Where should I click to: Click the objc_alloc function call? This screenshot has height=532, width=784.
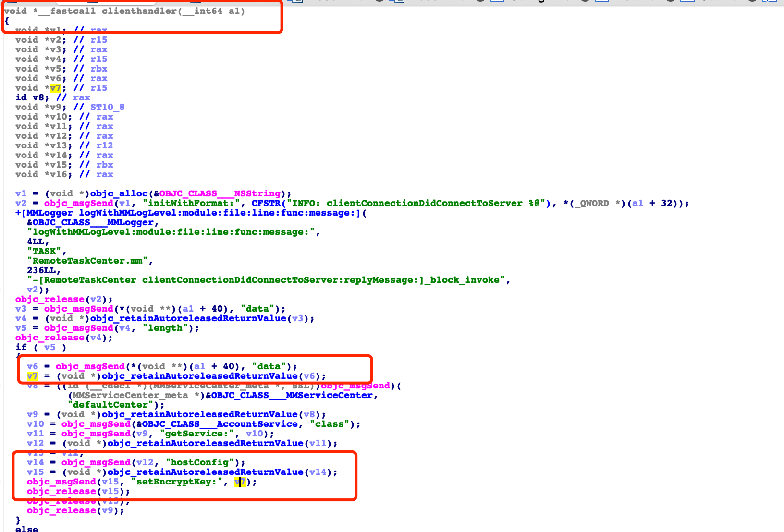pos(119,193)
